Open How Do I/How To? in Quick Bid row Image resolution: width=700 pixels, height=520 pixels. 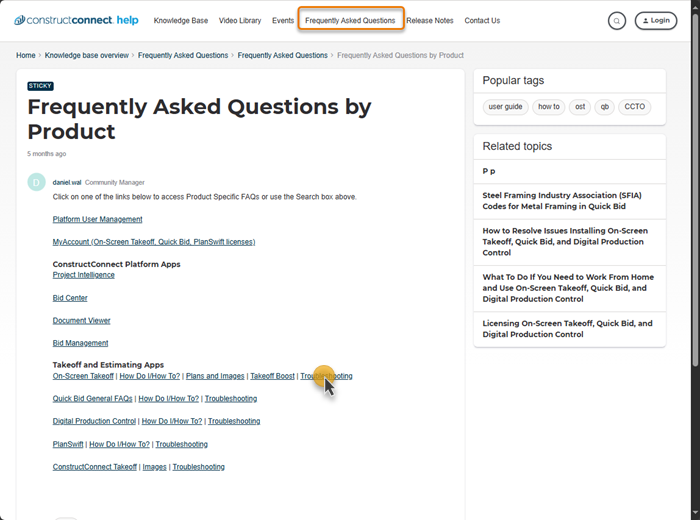click(x=169, y=399)
